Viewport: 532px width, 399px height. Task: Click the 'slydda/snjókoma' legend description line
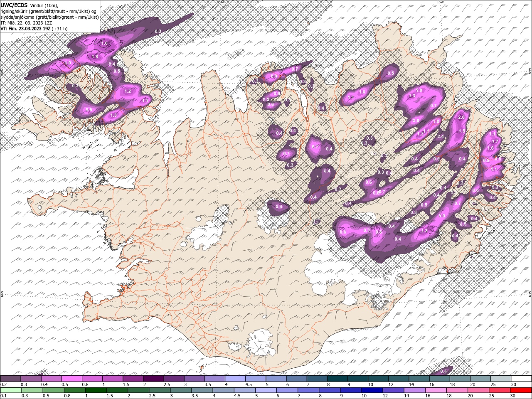(x=49, y=17)
